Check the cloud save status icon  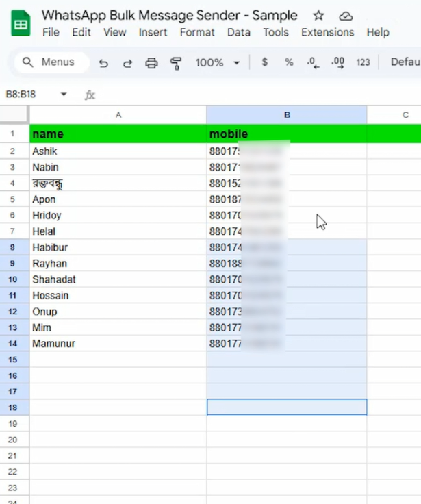pos(346,16)
